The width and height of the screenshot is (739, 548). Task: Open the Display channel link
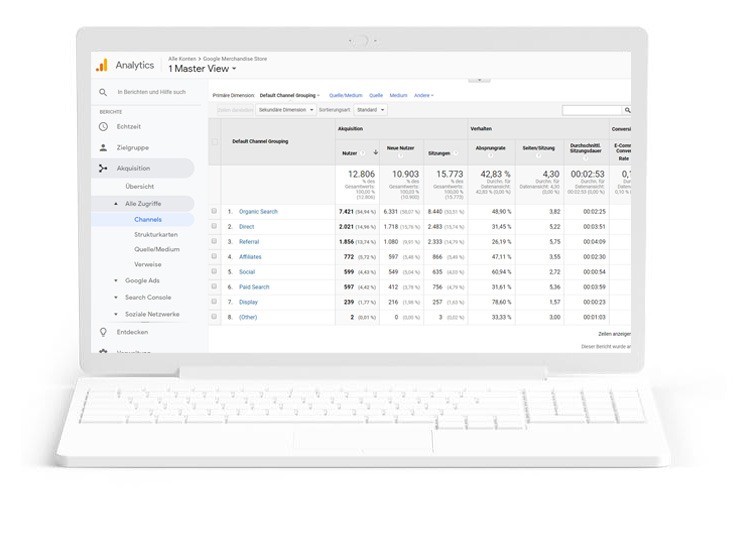(248, 302)
